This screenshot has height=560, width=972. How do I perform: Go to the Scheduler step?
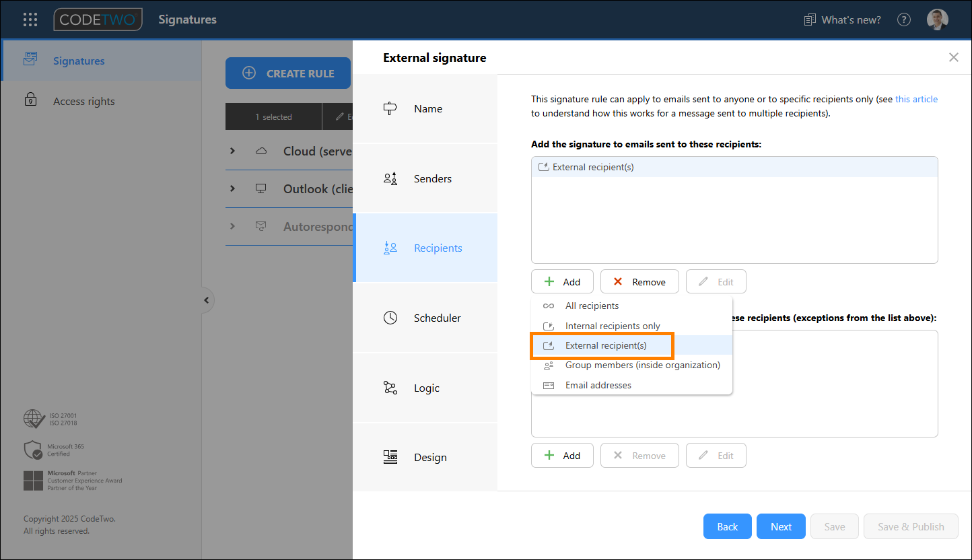point(425,318)
